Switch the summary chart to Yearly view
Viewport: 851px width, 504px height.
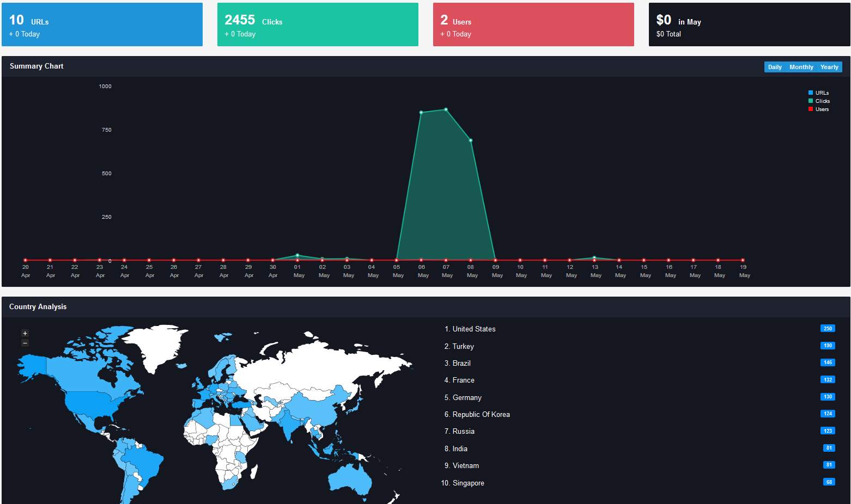[829, 67]
